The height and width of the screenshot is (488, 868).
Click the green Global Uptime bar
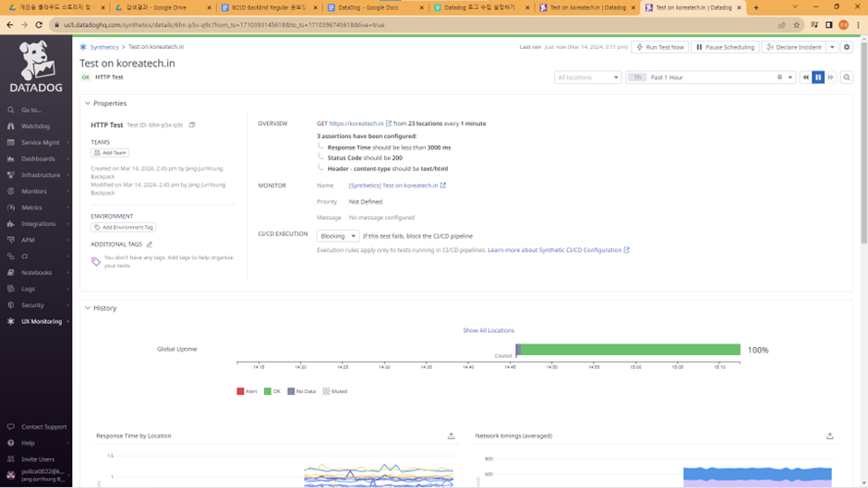(630, 350)
